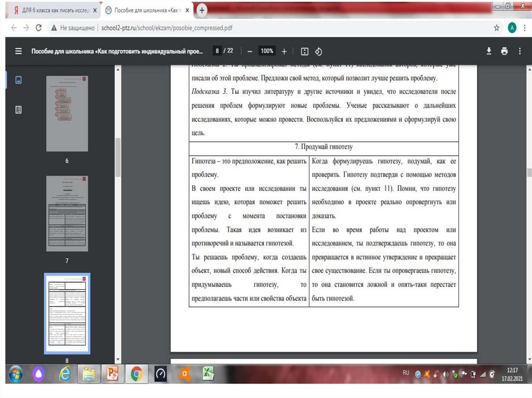Viewport: 532px width, 398px height.
Task: Open Internet Explorer from taskbar
Action: coord(65,374)
